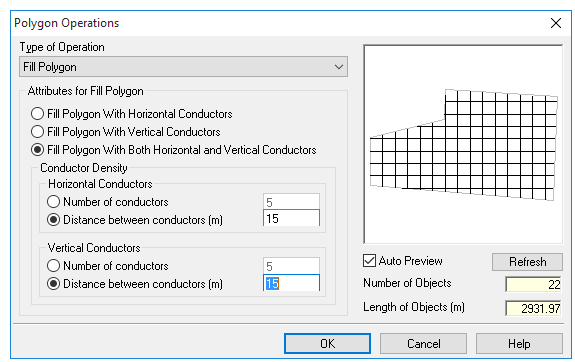This screenshot has height=362, width=575.
Task: Click the polygon grid preview image
Action: click(463, 144)
